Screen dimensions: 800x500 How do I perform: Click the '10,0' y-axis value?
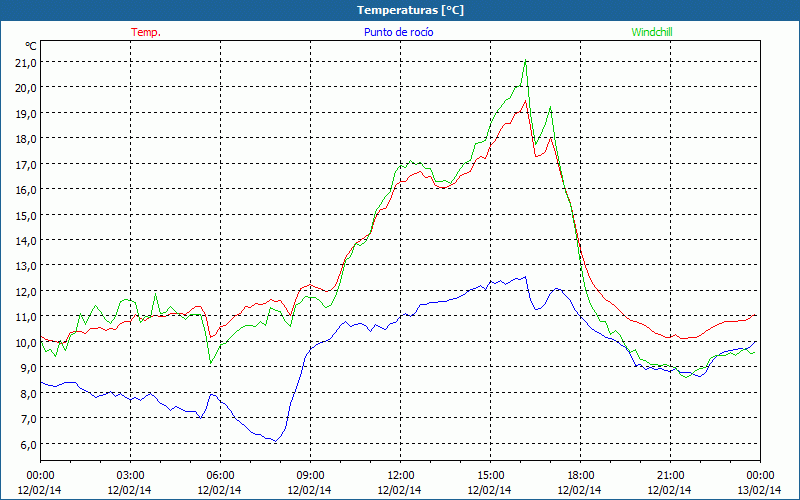[26, 342]
